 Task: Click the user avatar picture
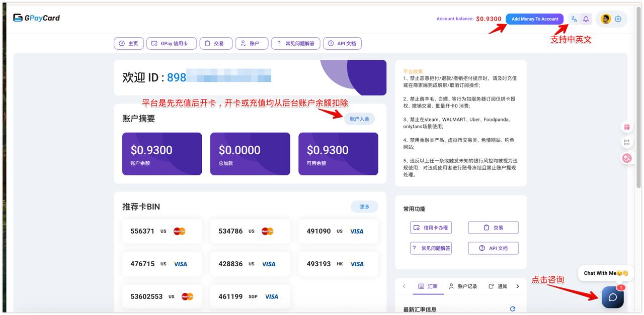click(x=606, y=19)
